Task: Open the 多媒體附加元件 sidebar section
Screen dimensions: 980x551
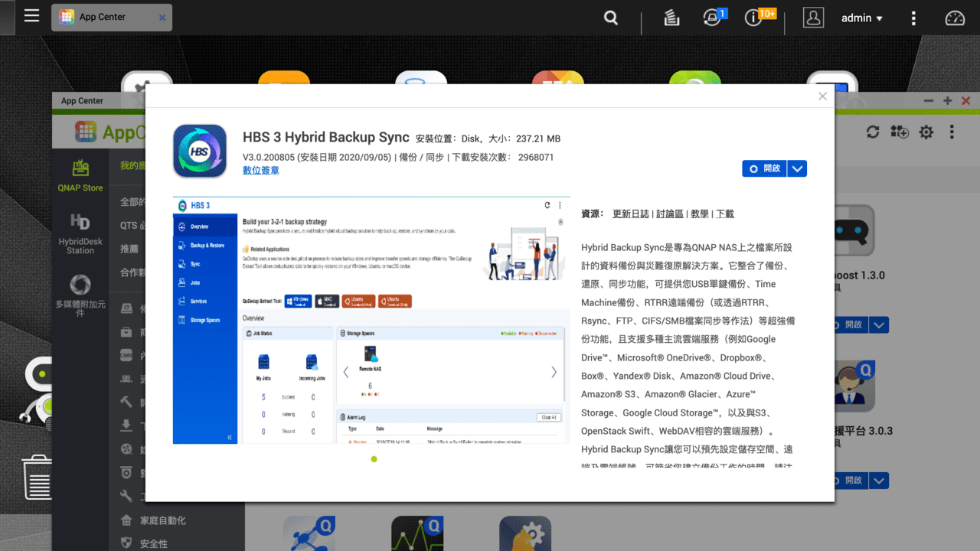Action: [x=79, y=295]
